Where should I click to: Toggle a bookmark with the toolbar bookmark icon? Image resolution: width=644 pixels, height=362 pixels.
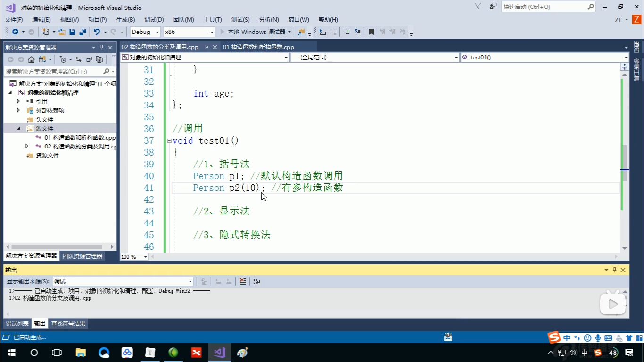tap(371, 32)
